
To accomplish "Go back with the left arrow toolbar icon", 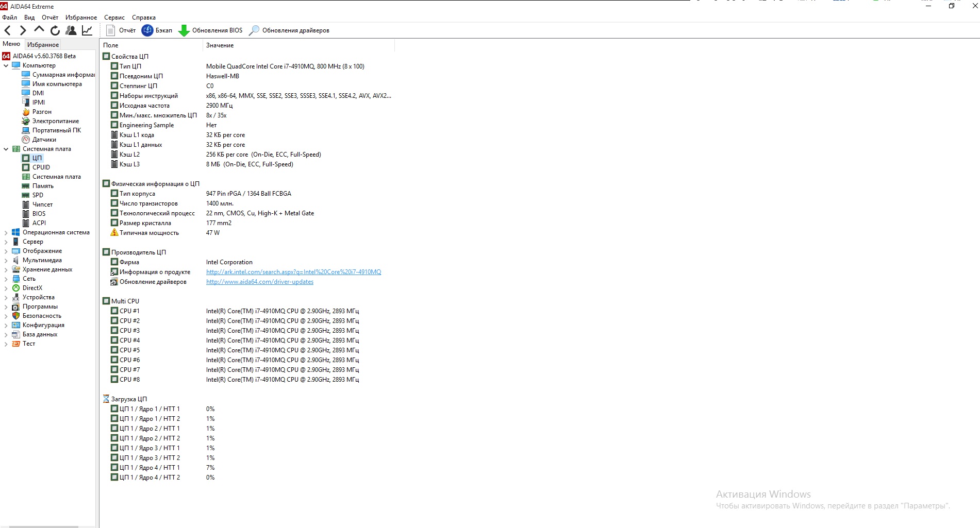I will click(8, 30).
